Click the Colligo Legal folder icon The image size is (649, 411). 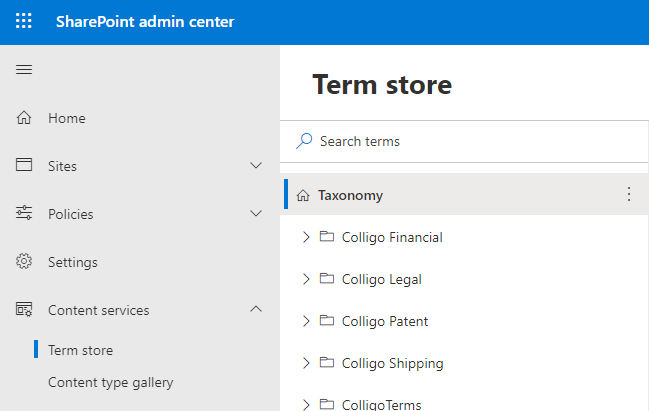pyautogui.click(x=327, y=278)
